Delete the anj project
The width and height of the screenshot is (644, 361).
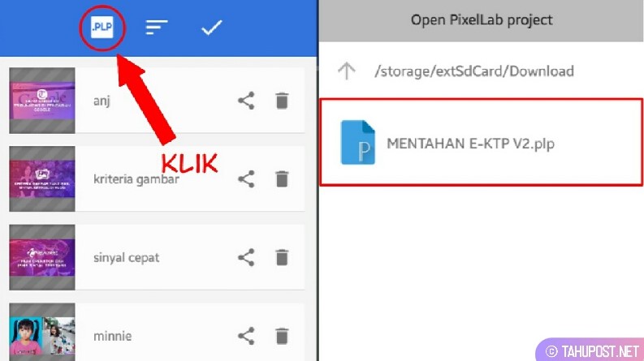coord(282,101)
